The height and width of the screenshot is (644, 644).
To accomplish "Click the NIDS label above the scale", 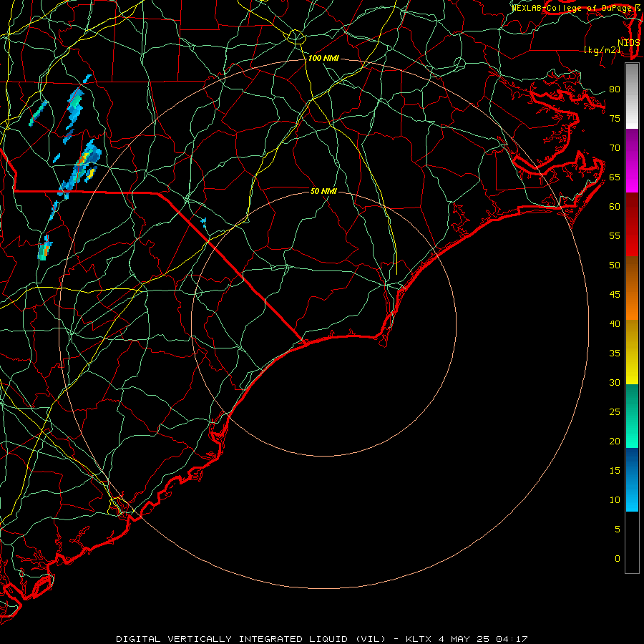I will (629, 42).
